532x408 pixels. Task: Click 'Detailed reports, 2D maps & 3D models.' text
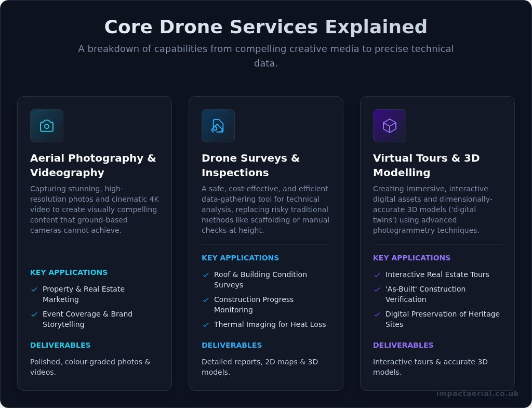click(260, 367)
